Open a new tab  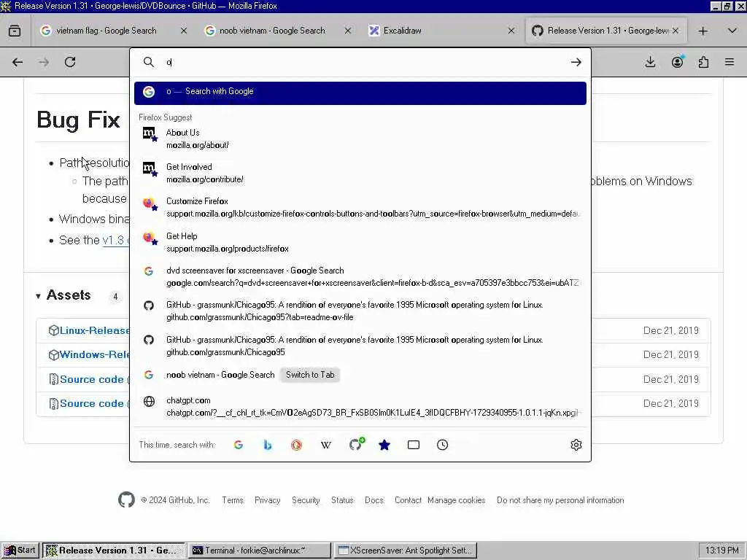703,31
